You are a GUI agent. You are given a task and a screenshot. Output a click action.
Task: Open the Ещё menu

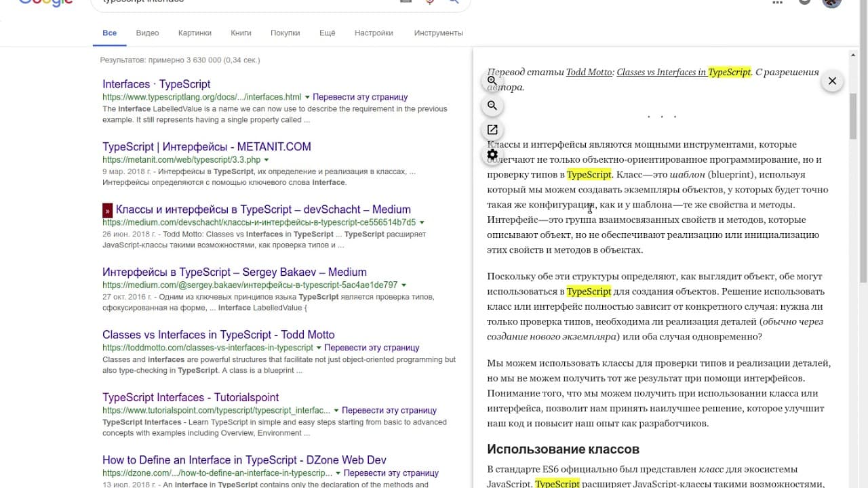(327, 33)
